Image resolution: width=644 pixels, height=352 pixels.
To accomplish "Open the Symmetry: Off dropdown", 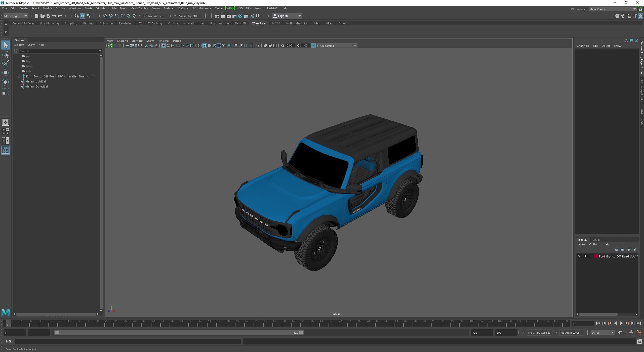I will point(190,16).
